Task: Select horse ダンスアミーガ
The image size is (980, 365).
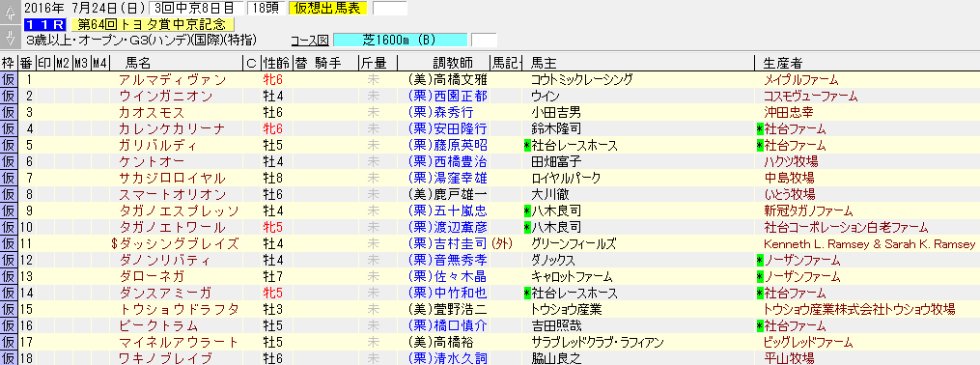Action: coord(166,293)
